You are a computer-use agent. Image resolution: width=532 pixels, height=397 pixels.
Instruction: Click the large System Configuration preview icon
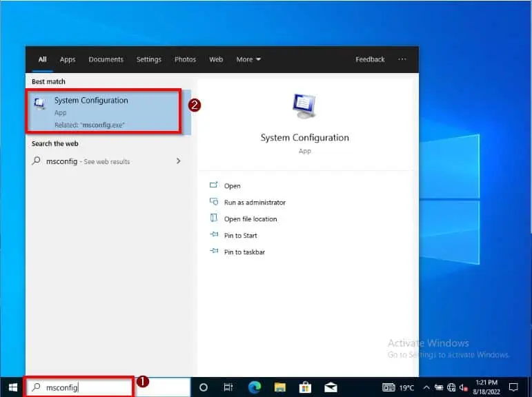coord(304,106)
